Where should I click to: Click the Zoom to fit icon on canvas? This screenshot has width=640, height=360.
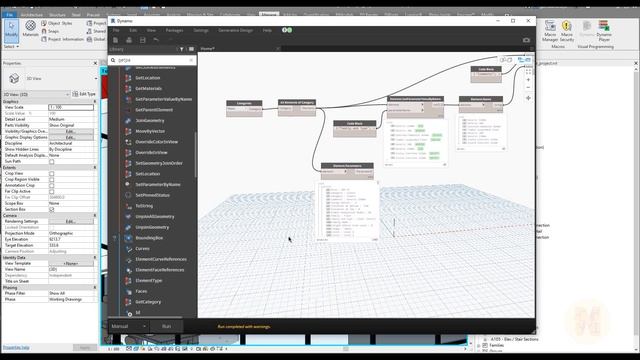click(528, 71)
